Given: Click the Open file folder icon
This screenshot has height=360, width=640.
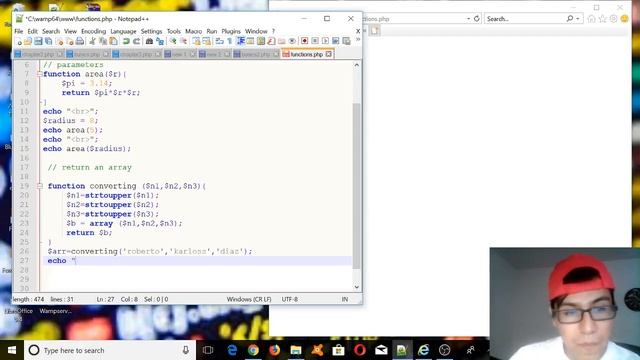Looking at the screenshot, I should 28,41.
